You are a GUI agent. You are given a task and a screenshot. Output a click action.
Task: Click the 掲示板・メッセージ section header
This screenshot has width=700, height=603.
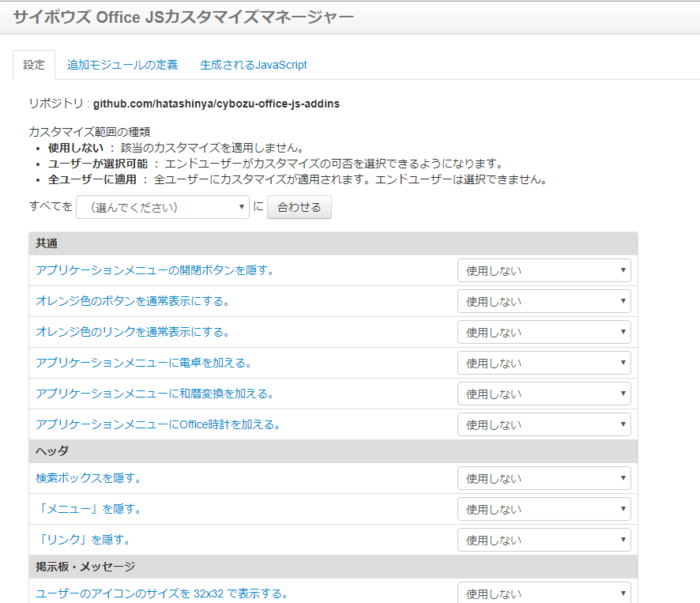333,567
